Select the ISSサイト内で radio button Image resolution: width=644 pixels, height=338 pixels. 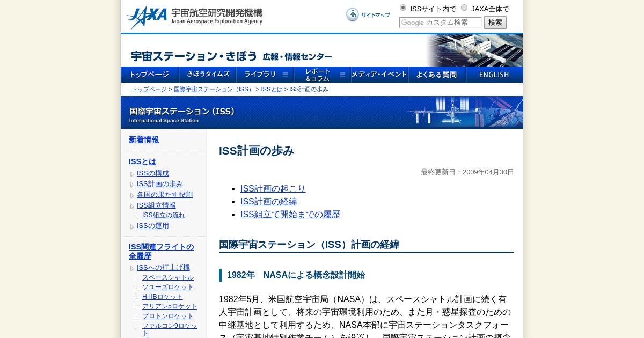403,8
